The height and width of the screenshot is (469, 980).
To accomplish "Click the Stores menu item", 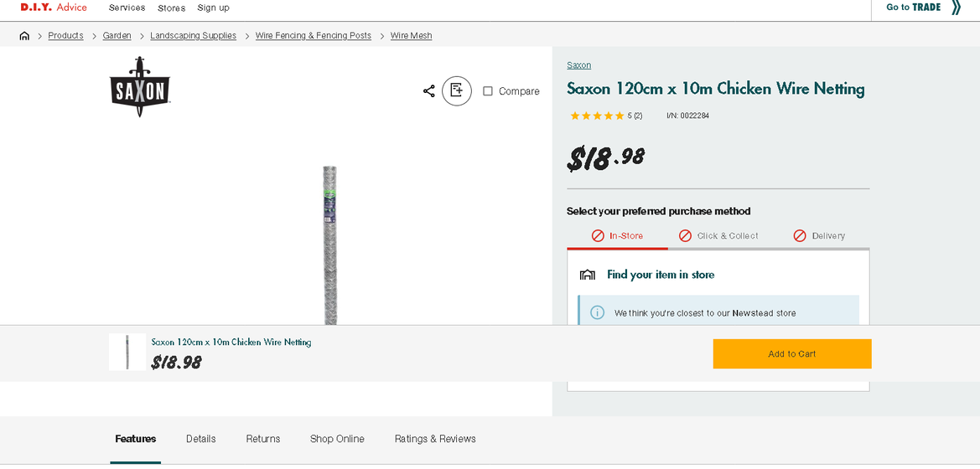I will [171, 8].
